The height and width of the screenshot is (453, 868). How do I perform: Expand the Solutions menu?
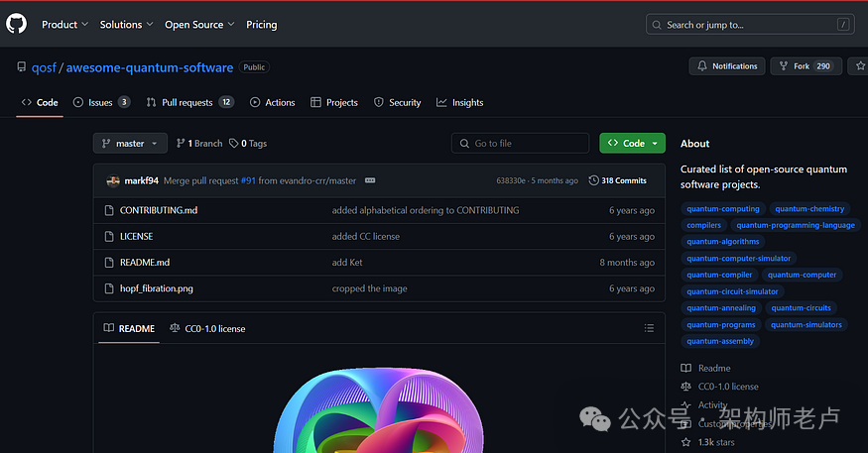[126, 24]
